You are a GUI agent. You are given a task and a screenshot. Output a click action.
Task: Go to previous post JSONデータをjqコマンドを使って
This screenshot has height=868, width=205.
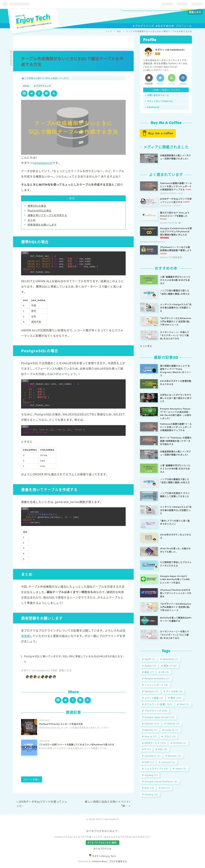[x=42, y=804]
